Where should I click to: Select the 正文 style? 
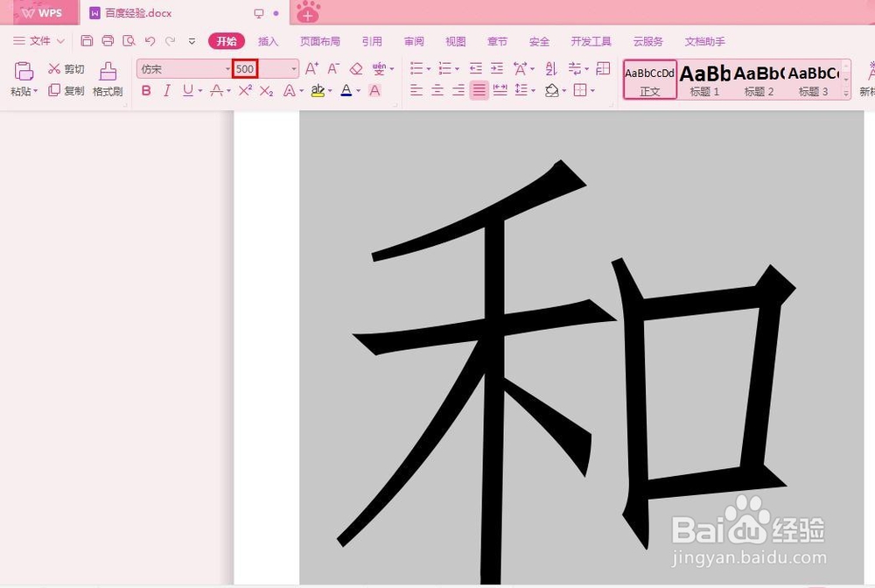tap(649, 80)
